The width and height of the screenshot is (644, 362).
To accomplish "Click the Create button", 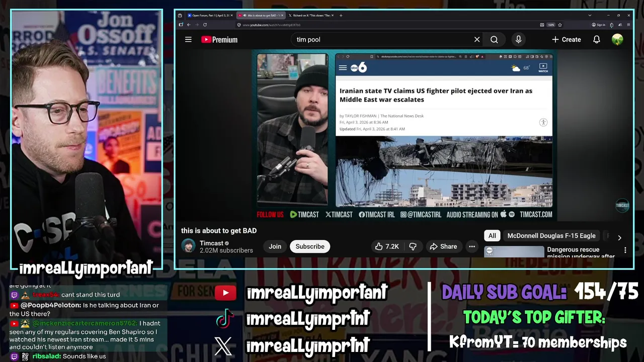I will [566, 40].
